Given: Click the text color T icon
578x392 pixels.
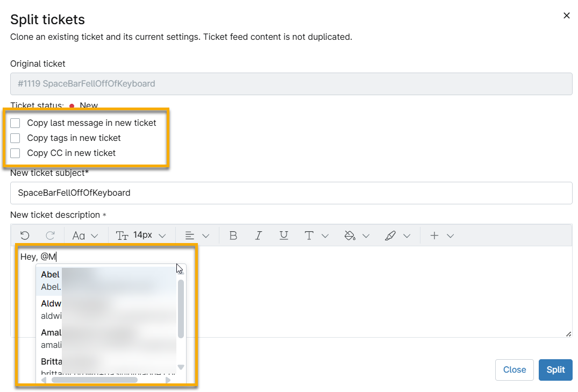Looking at the screenshot, I should [309, 236].
